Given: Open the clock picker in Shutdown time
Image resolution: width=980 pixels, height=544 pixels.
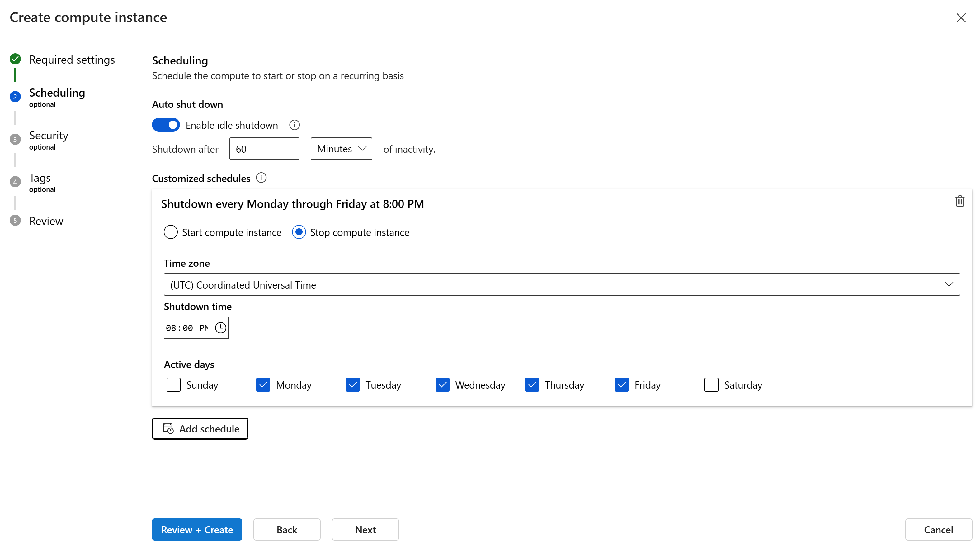Looking at the screenshot, I should pyautogui.click(x=221, y=328).
